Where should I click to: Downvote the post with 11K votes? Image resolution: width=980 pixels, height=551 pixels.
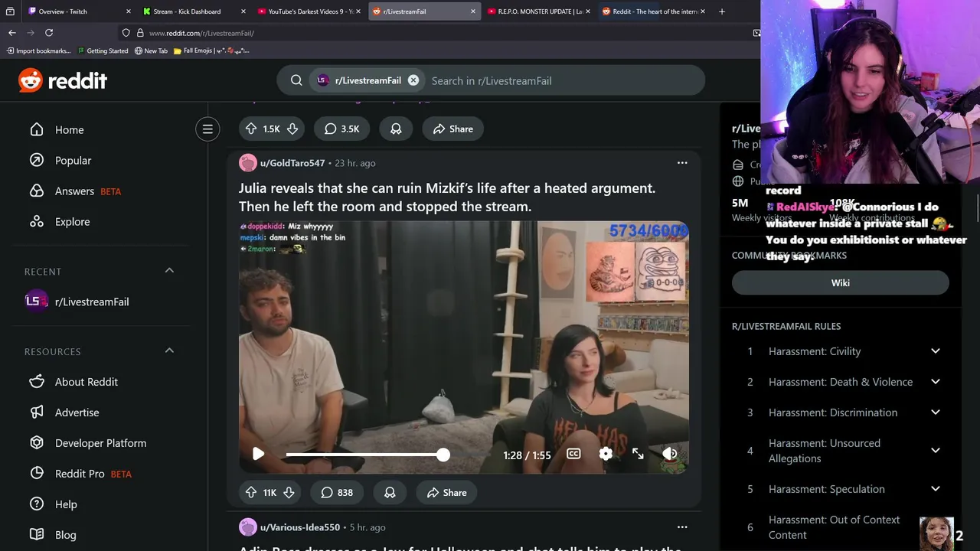[x=289, y=493]
